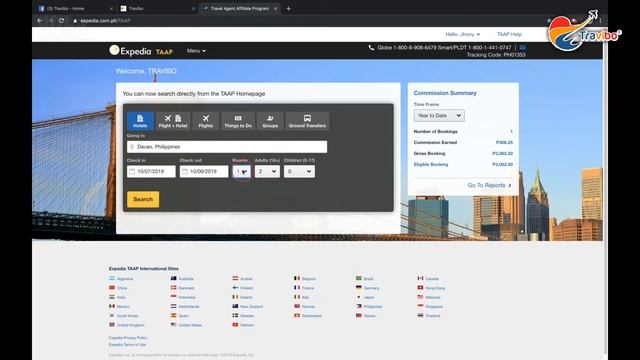
Task: Open the Thailand site link
Action: (433, 316)
